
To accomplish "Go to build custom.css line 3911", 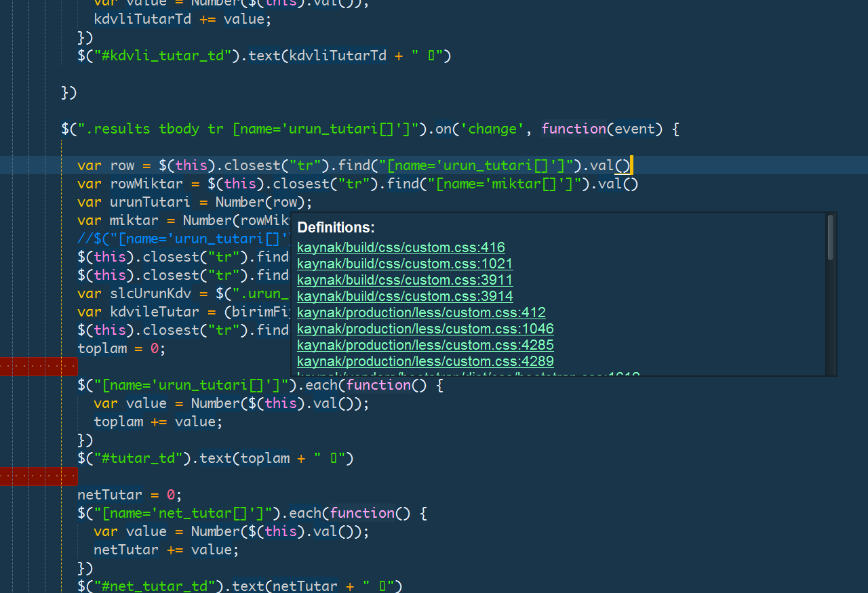I will point(405,280).
